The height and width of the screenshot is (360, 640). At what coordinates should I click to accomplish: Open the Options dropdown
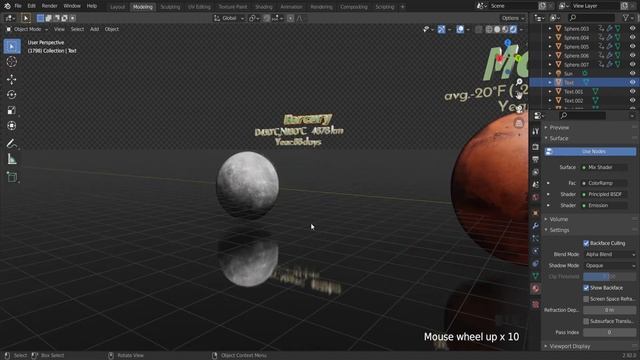(x=513, y=18)
